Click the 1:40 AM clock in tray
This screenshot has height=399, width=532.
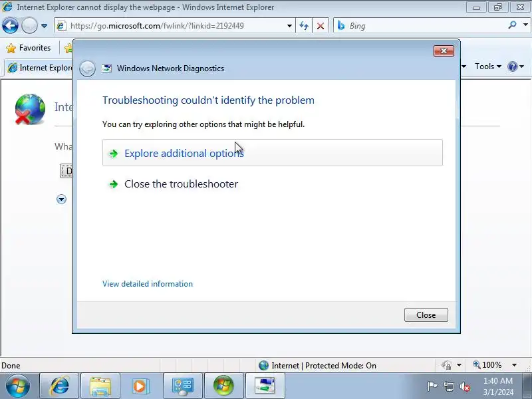[498, 380]
